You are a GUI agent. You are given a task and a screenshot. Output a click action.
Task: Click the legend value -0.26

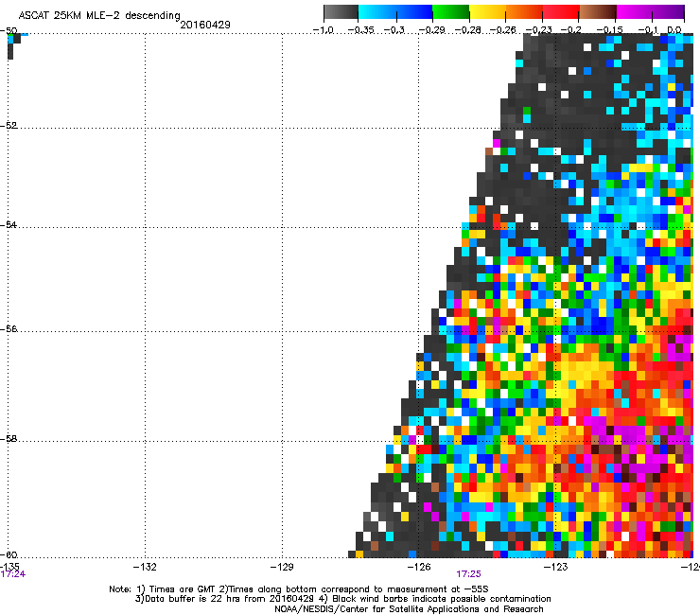click(503, 30)
